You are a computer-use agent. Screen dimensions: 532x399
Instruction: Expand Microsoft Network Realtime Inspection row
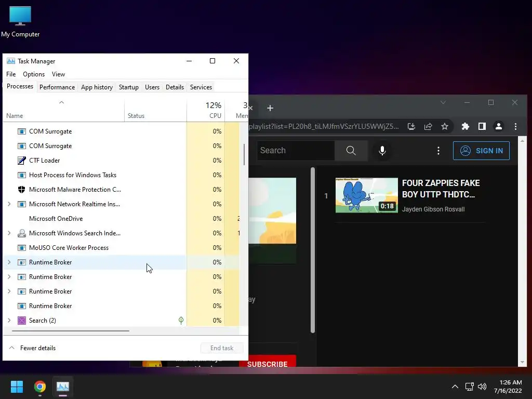point(9,204)
